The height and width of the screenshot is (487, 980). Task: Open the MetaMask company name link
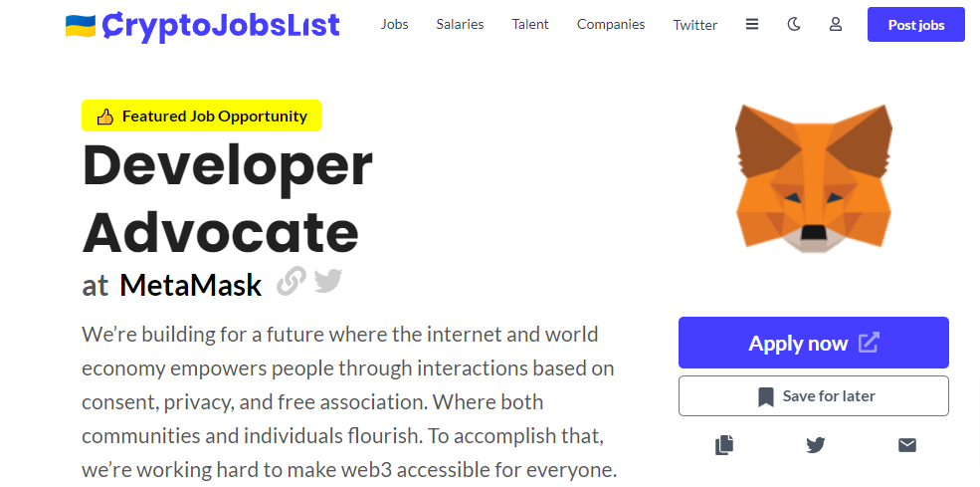coord(191,286)
